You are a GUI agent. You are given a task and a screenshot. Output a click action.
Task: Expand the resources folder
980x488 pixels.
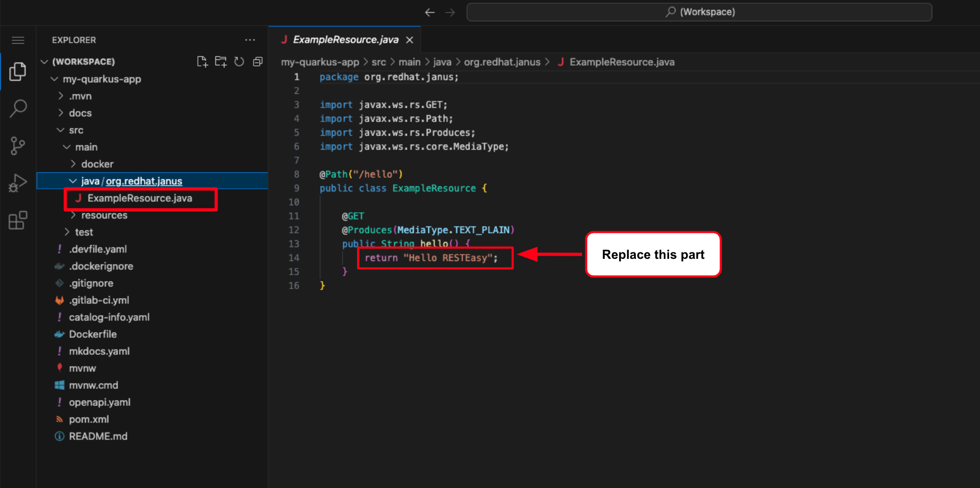coord(73,215)
